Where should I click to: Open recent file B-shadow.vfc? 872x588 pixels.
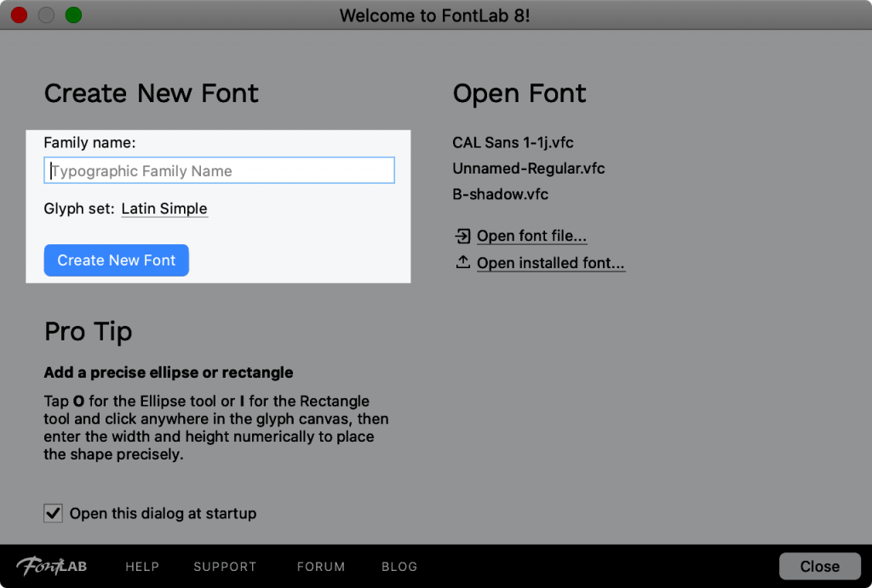coord(500,194)
